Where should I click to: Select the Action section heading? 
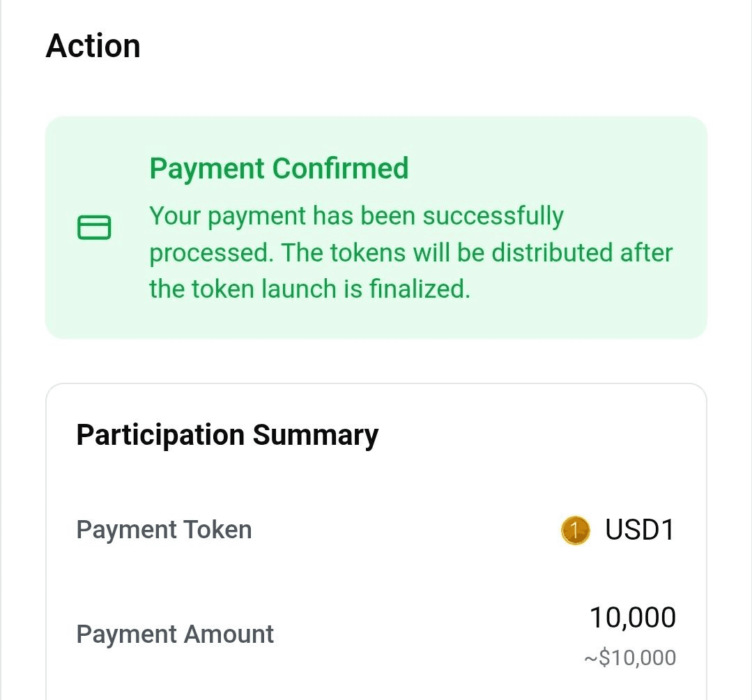(93, 46)
